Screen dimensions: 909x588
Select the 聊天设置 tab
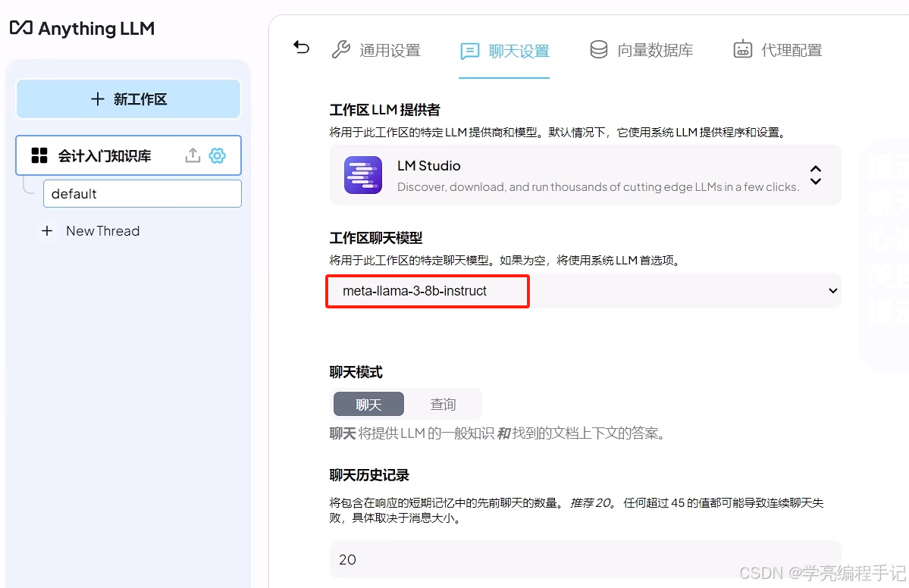[x=504, y=51]
